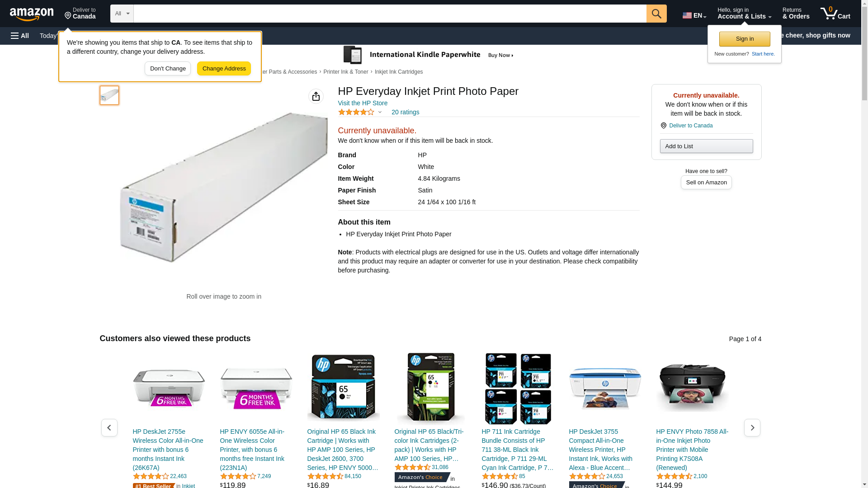Open the Account & Lists menu

click(x=744, y=13)
